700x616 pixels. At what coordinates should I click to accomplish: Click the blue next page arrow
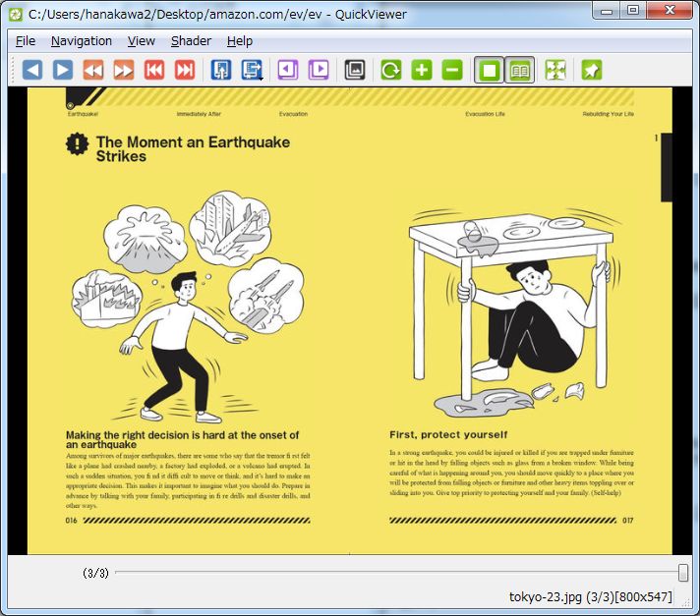63,70
